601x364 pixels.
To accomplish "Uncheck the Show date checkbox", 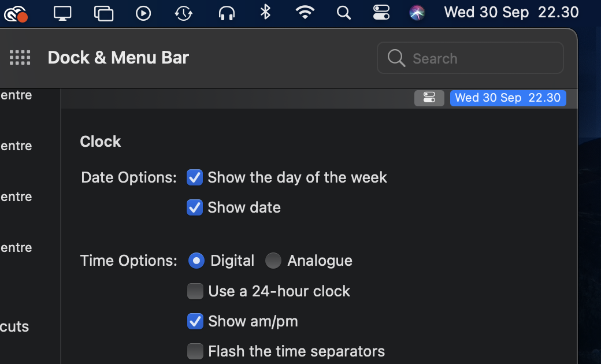I will tap(195, 207).
